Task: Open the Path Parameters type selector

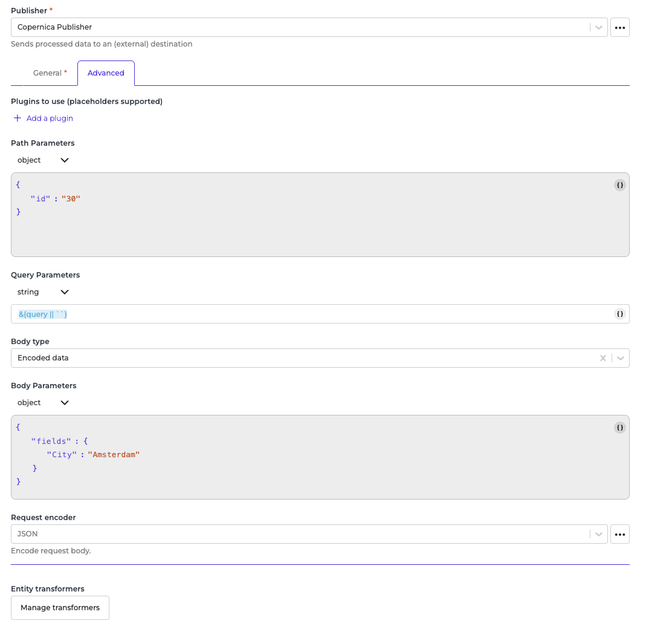Action: point(42,160)
